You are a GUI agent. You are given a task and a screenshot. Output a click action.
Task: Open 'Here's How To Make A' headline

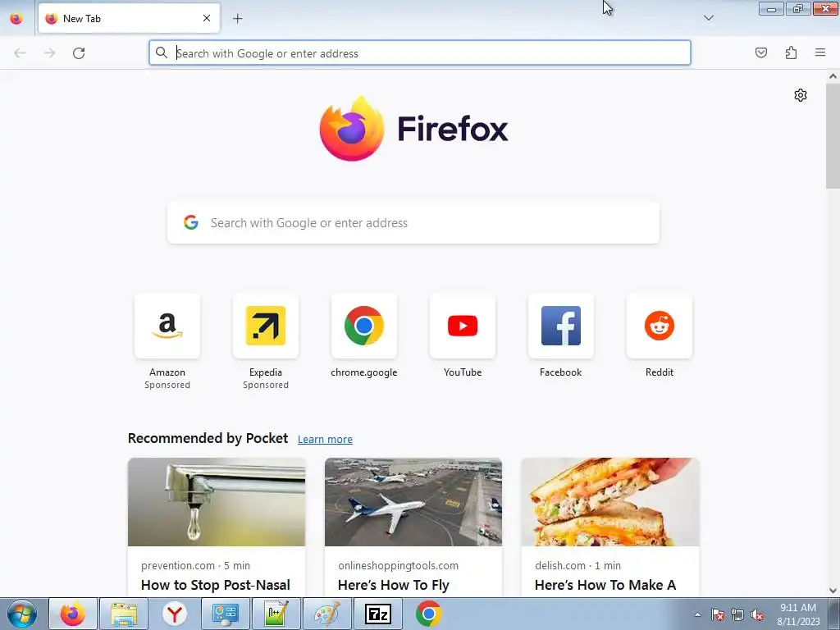pyautogui.click(x=605, y=585)
